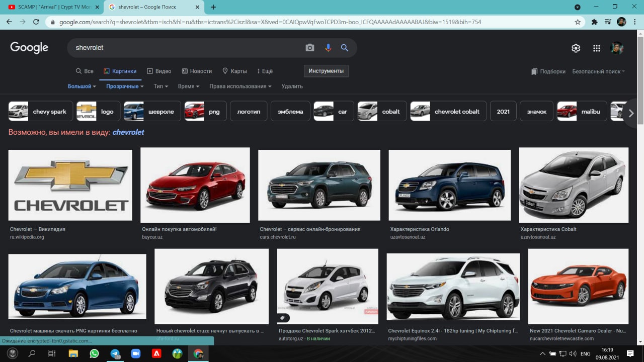This screenshot has width=644, height=362.
Task: Open WhatsApp from the taskbar
Action: pyautogui.click(x=94, y=353)
